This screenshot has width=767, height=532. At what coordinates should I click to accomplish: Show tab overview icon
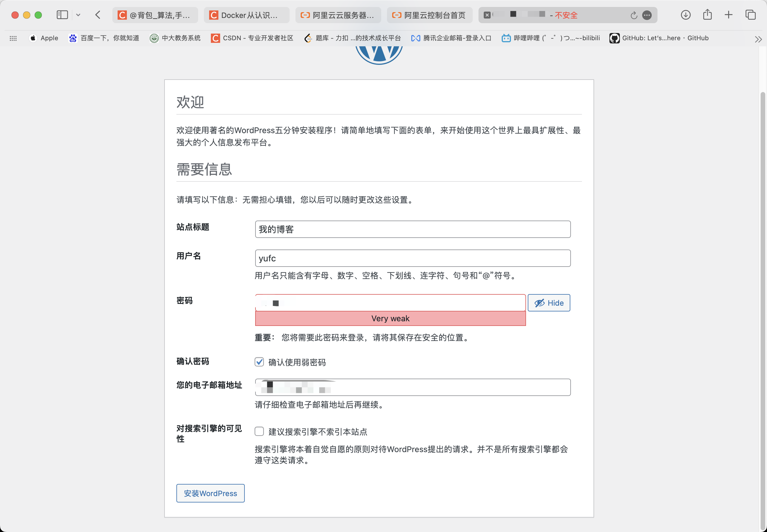[750, 15]
